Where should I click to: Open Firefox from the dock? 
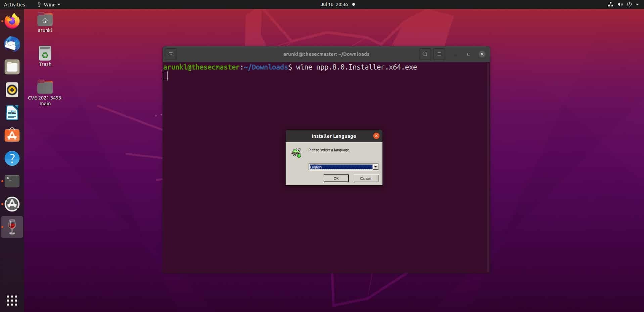(12, 21)
